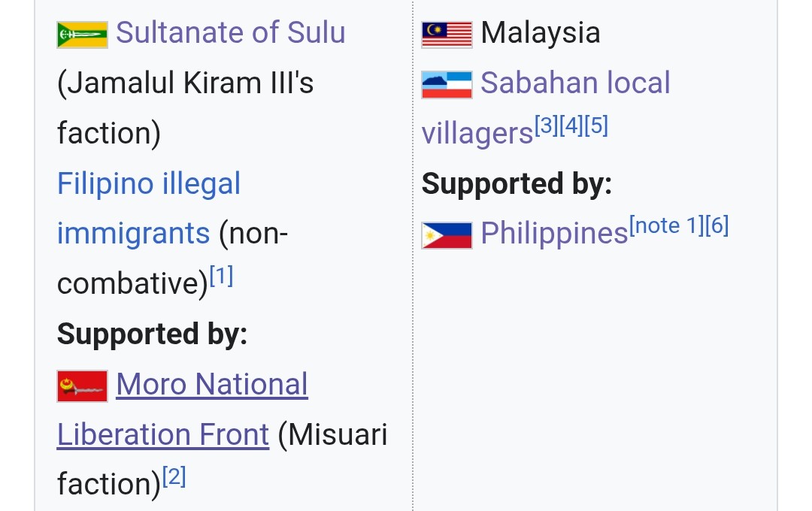
Task: Jump to citation [4] after villagers
Action: click(x=571, y=125)
